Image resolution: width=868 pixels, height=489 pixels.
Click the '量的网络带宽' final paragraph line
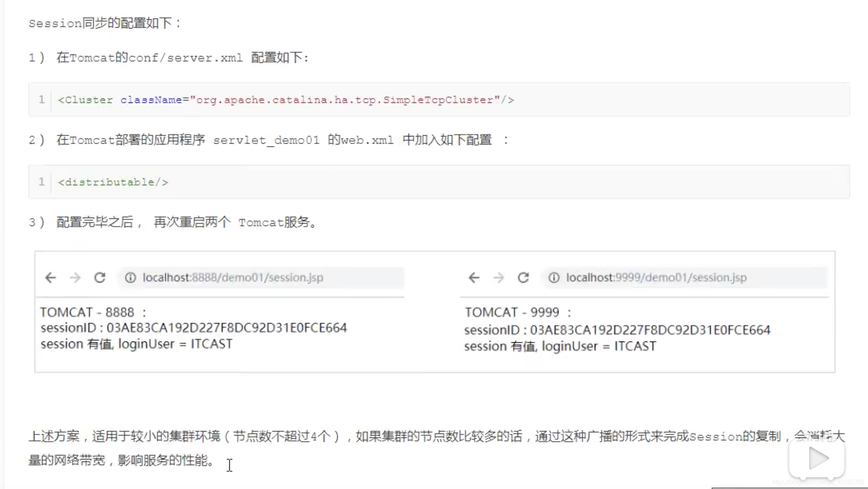coord(121,460)
